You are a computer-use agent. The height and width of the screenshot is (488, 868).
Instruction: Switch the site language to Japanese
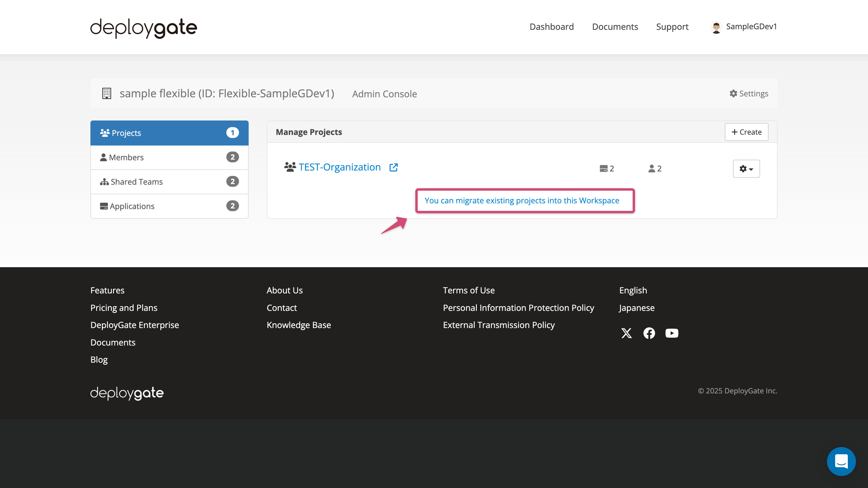637,308
